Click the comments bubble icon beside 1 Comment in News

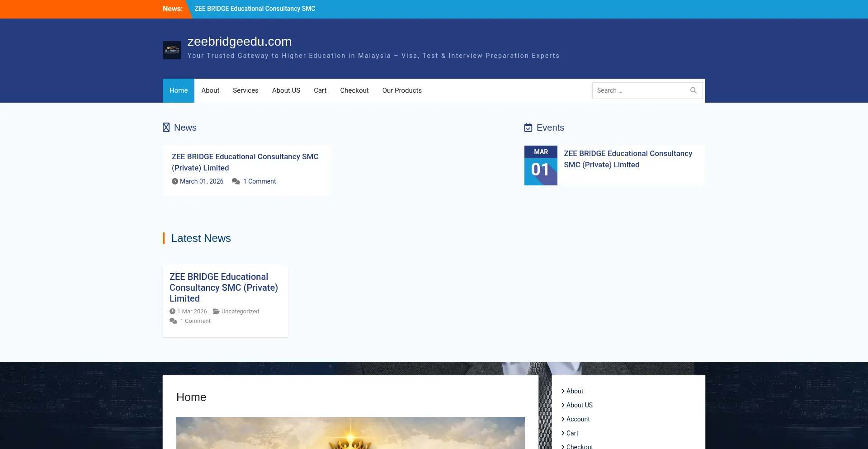(x=236, y=181)
